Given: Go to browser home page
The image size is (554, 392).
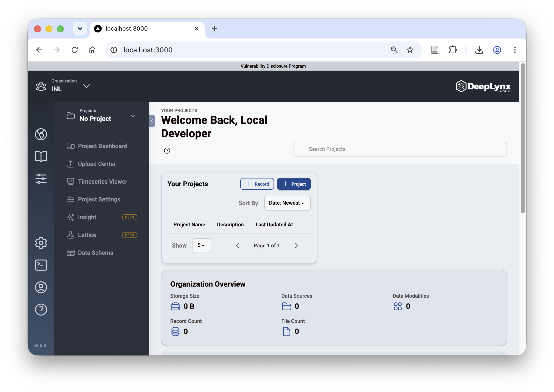Looking at the screenshot, I should [x=92, y=50].
